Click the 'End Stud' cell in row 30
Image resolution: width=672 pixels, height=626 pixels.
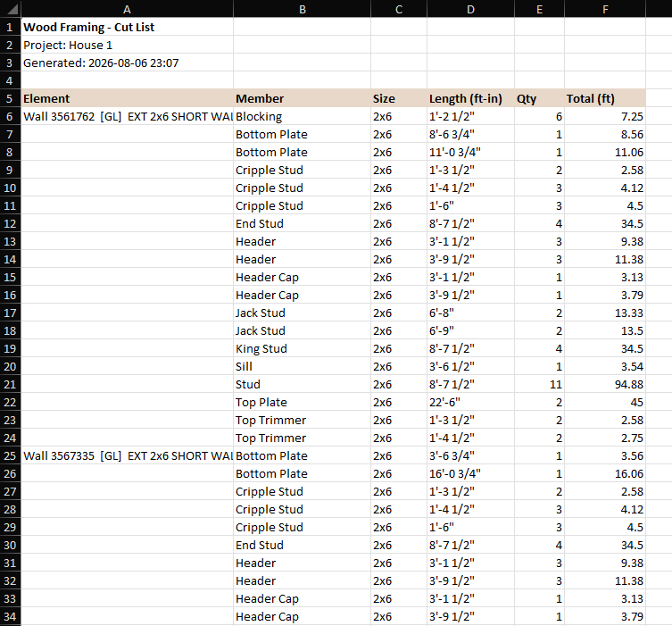click(x=303, y=546)
